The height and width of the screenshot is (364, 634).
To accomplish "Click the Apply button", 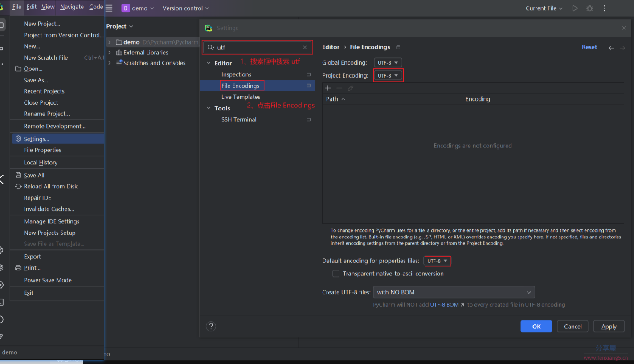I will [x=609, y=327].
